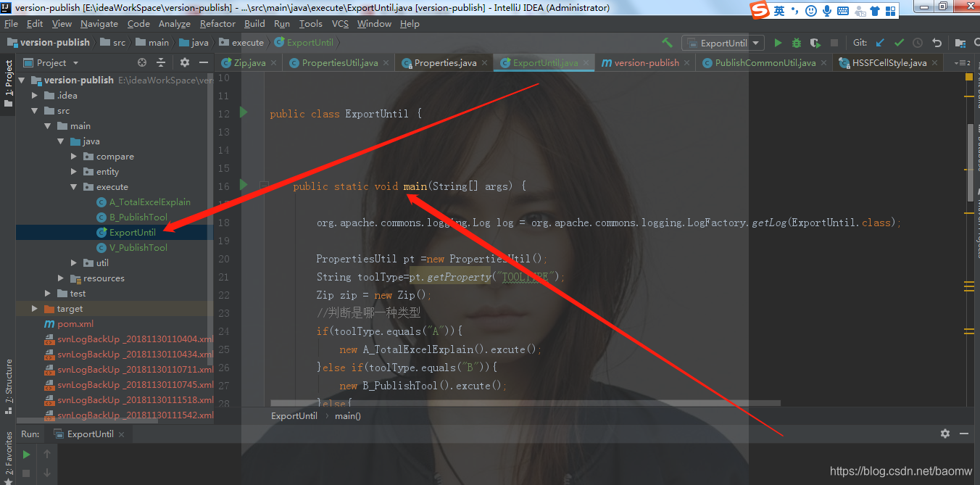Expand the util package
The image size is (980, 485).
tap(74, 262)
